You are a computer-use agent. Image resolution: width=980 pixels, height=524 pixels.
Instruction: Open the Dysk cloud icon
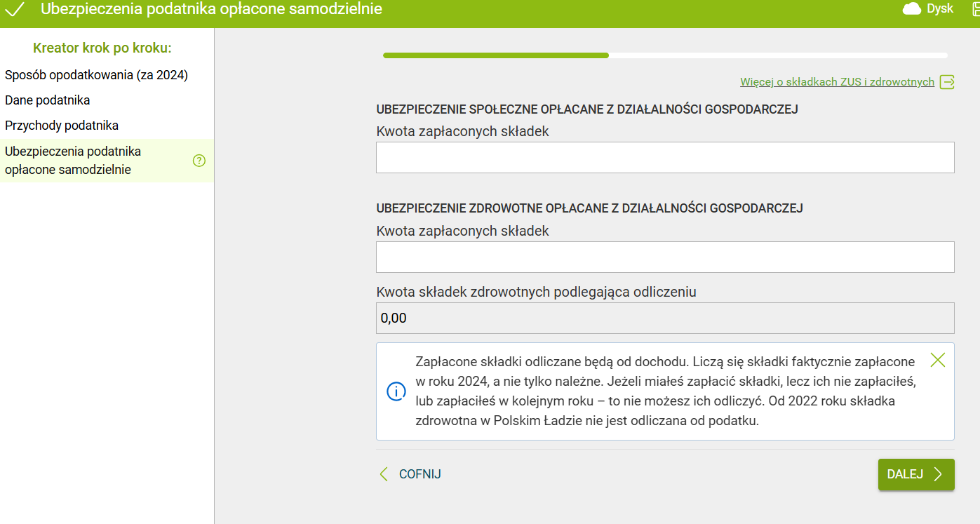[911, 9]
